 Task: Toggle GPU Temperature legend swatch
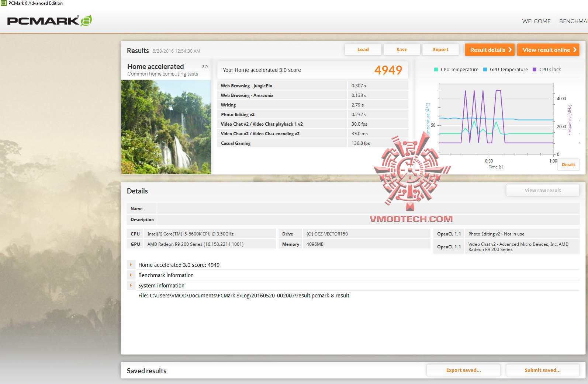pyautogui.click(x=485, y=70)
